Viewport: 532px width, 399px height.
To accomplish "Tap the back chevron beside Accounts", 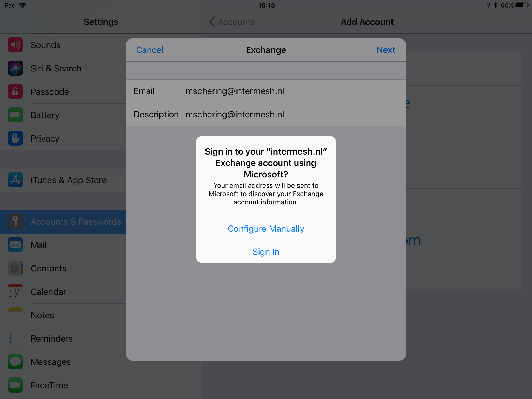I will [x=212, y=22].
